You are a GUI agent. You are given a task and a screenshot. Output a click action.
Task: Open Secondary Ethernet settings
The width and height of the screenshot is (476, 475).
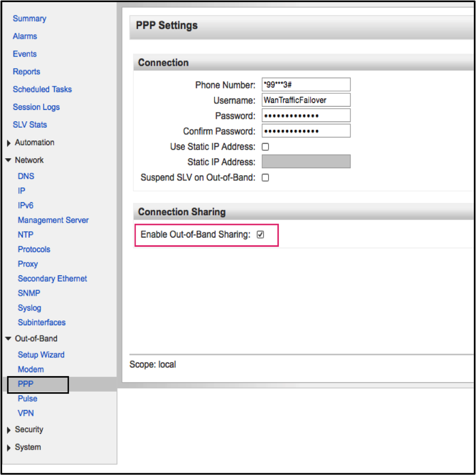pyautogui.click(x=52, y=278)
